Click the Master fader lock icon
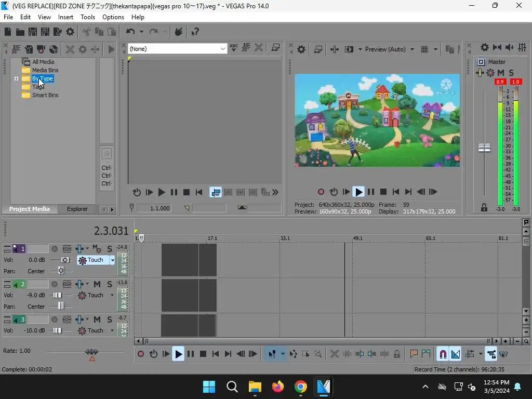Viewport: 532px width, 399px height. coord(484,208)
